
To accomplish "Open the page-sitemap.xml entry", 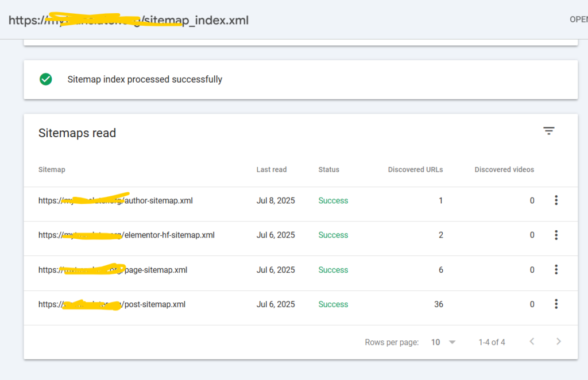I will tap(113, 270).
